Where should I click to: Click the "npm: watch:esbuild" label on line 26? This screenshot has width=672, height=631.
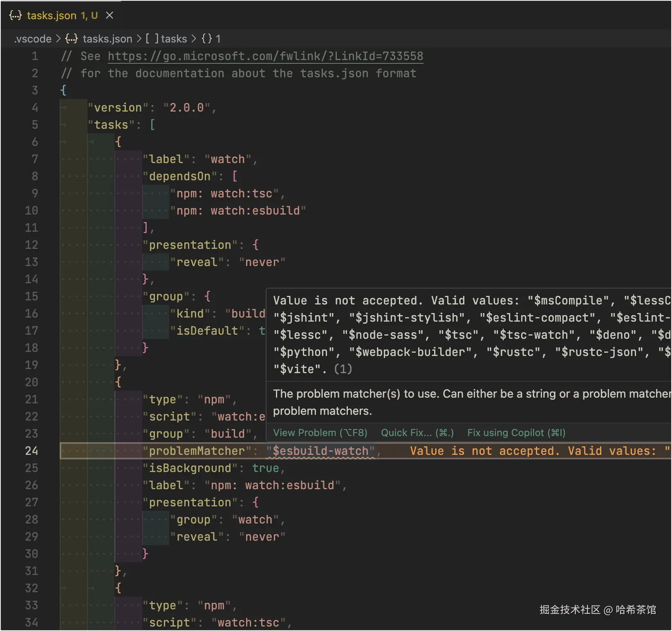pyautogui.click(x=272, y=485)
